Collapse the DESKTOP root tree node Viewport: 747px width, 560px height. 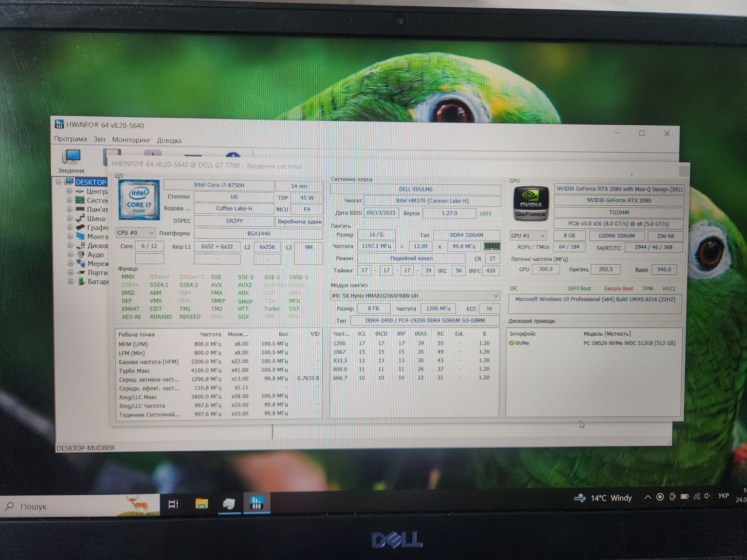point(58,182)
